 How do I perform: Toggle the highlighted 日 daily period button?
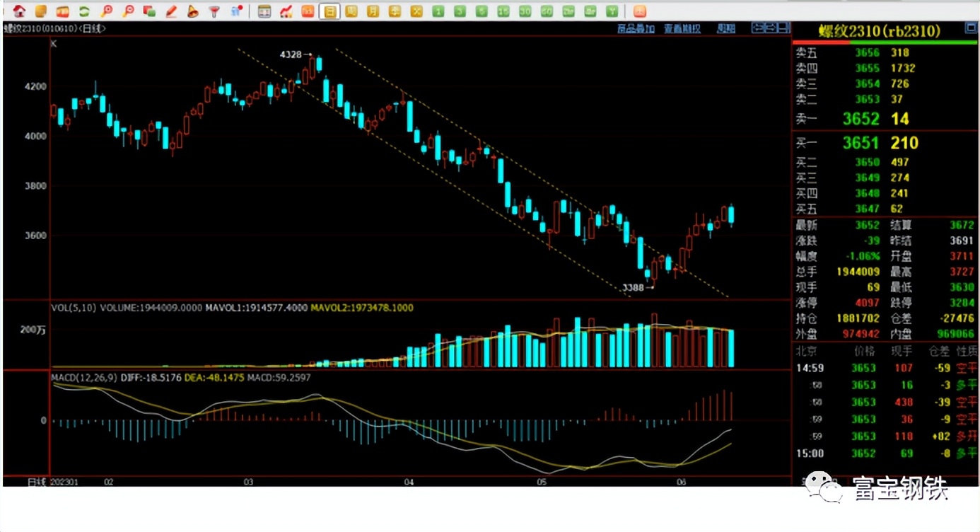click(329, 11)
